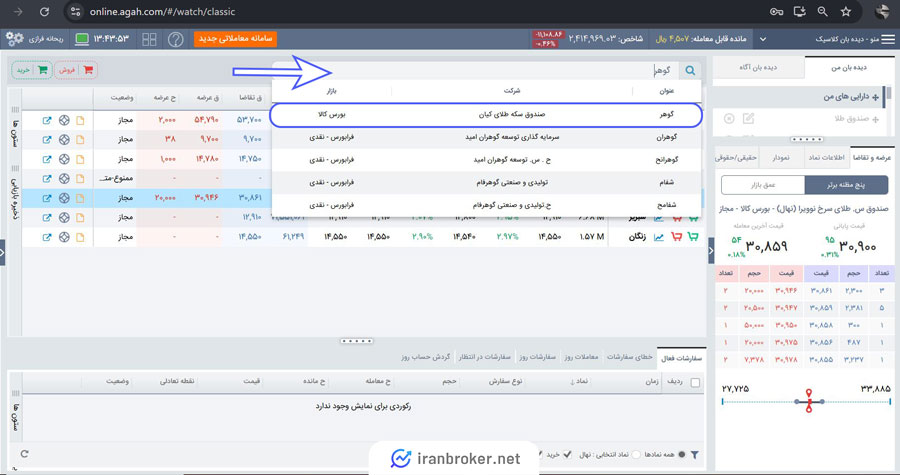The height and width of the screenshot is (475, 900).
Task: Reload the browser page
Action: click(x=44, y=11)
